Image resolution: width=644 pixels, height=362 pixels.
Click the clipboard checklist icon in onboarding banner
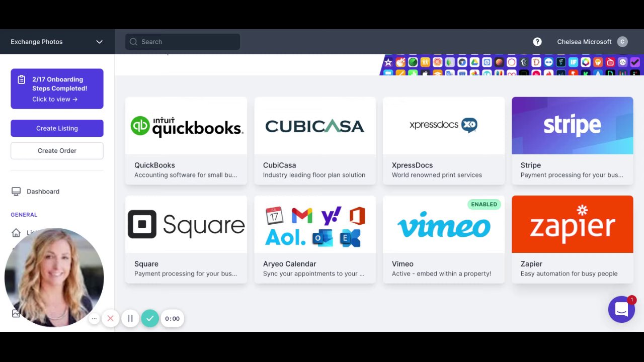pyautogui.click(x=21, y=79)
